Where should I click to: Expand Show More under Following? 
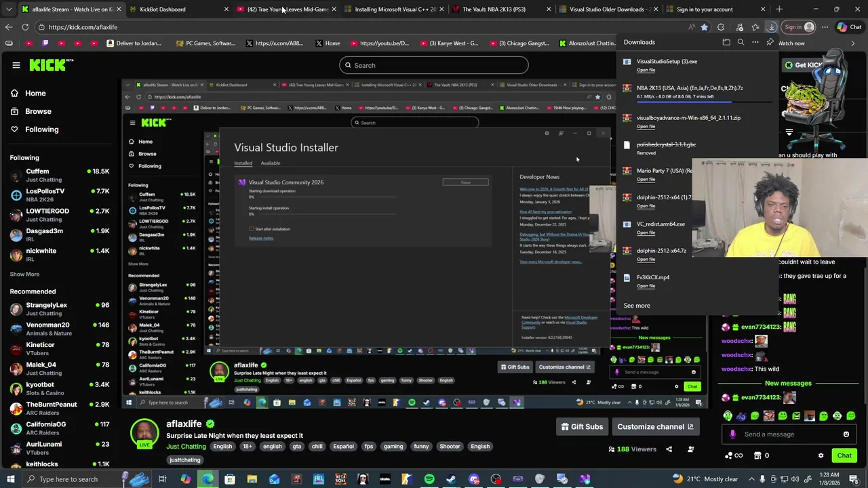pyautogui.click(x=24, y=274)
